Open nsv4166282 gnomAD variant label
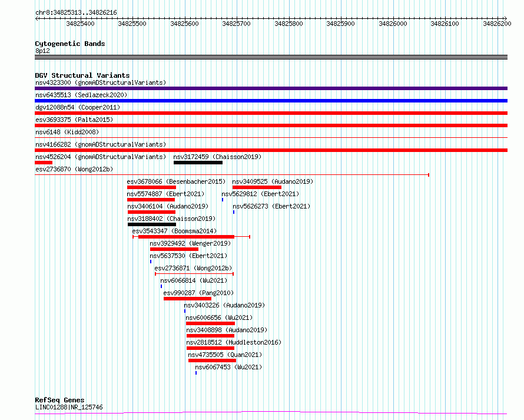The image size is (524, 420). pyautogui.click(x=101, y=144)
